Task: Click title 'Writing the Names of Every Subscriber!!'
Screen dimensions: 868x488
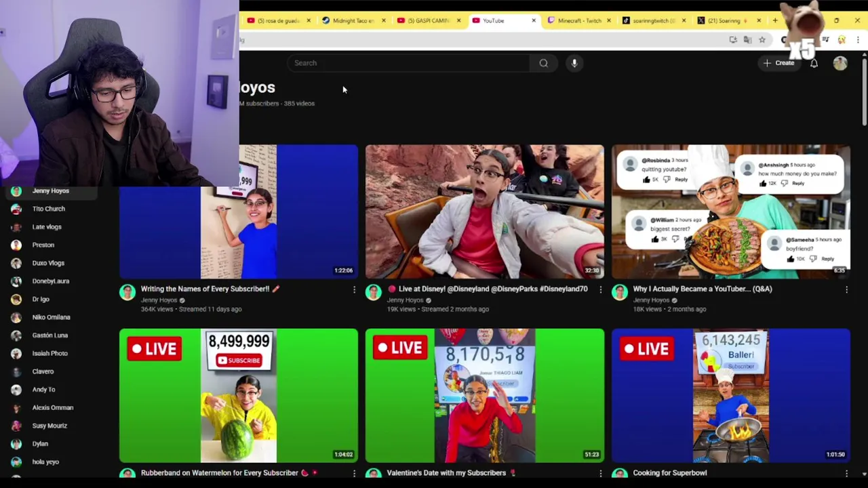Action: point(210,289)
